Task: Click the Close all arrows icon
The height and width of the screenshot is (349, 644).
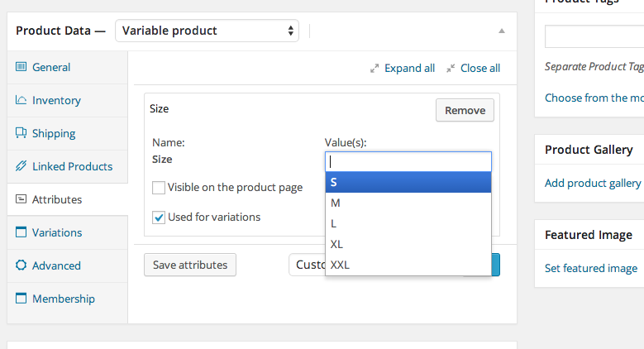Action: point(451,69)
